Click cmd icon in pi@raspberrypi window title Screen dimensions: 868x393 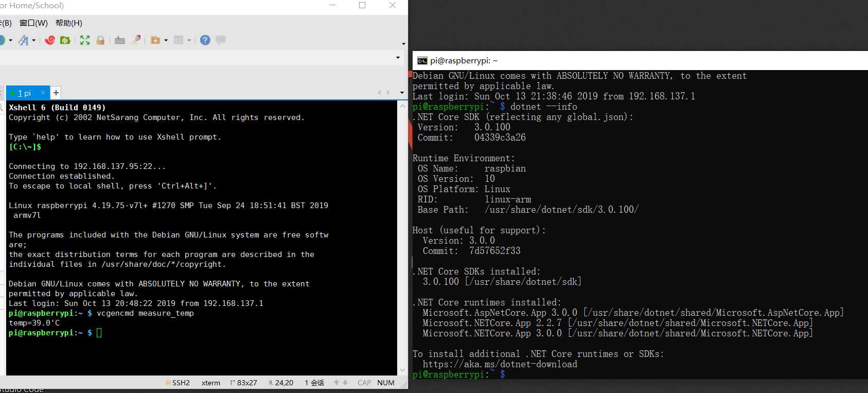(422, 61)
